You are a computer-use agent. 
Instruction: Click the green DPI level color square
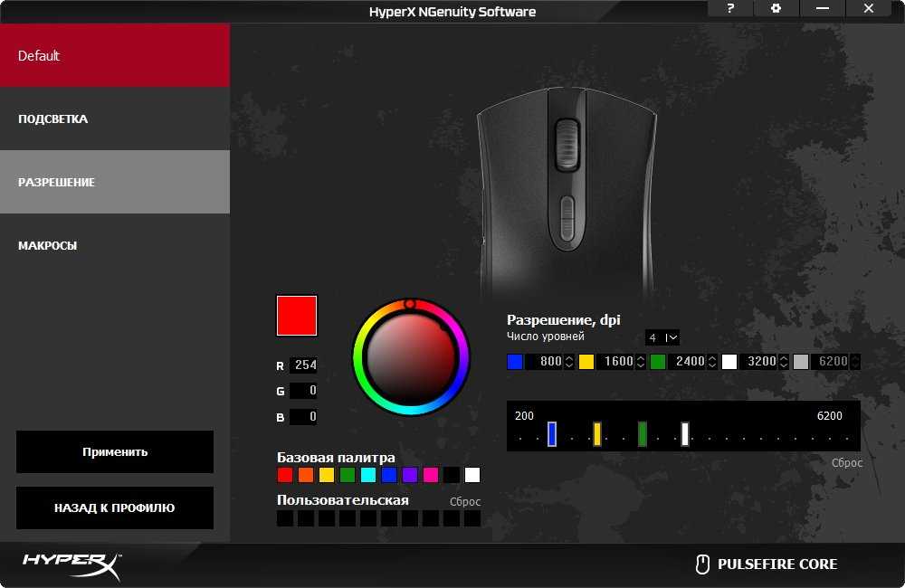(658, 362)
